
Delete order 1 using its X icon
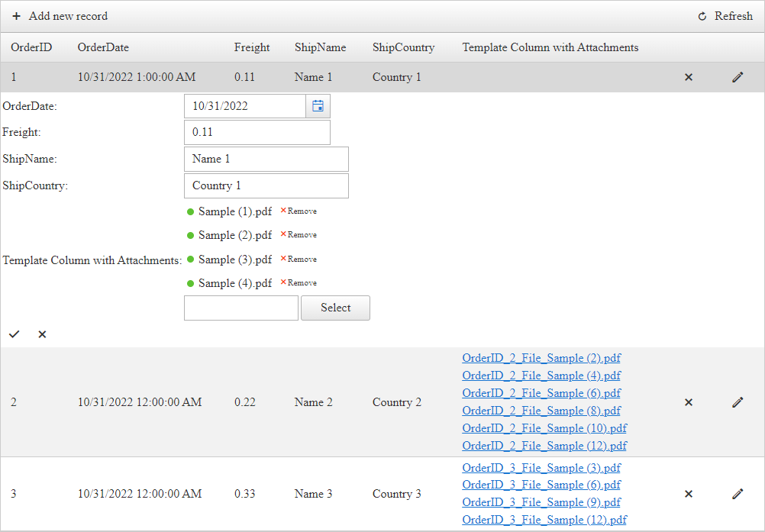(x=689, y=77)
